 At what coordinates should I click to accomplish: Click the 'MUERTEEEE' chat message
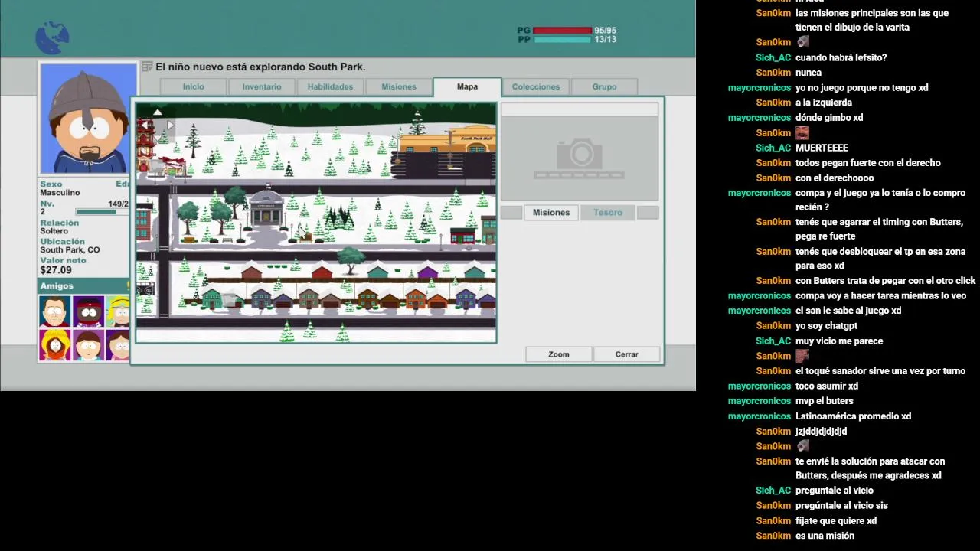[822, 148]
